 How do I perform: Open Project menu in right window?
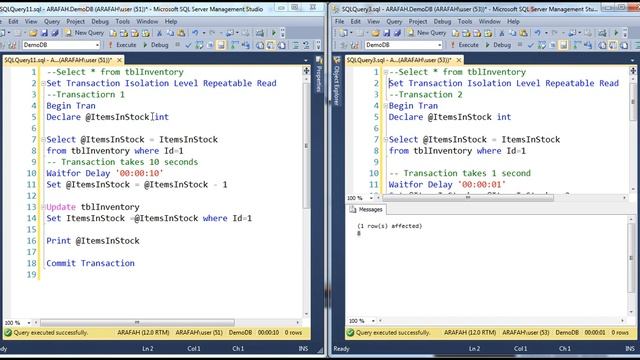point(418,21)
